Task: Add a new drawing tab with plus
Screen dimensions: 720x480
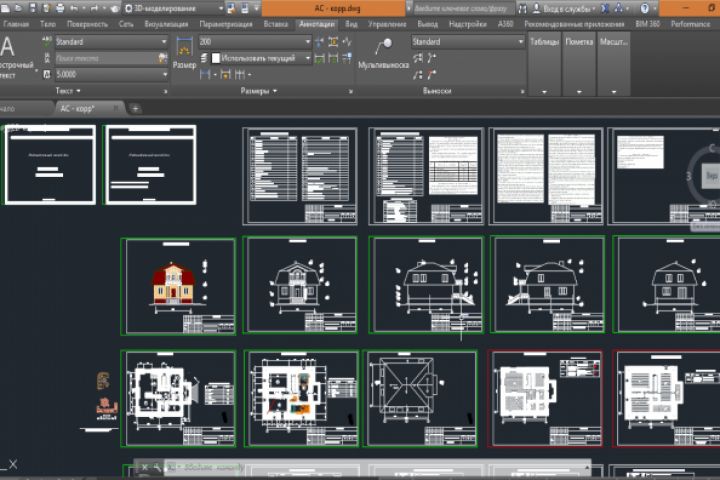Action: point(135,108)
